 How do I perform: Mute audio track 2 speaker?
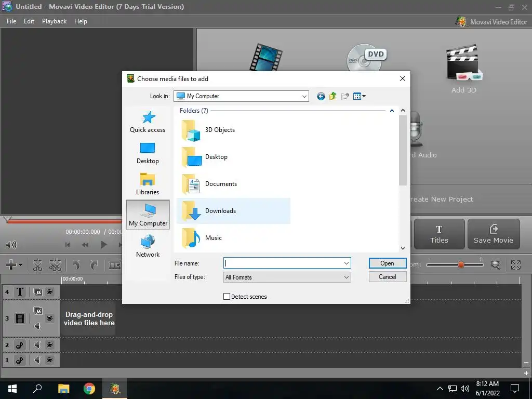(37, 345)
